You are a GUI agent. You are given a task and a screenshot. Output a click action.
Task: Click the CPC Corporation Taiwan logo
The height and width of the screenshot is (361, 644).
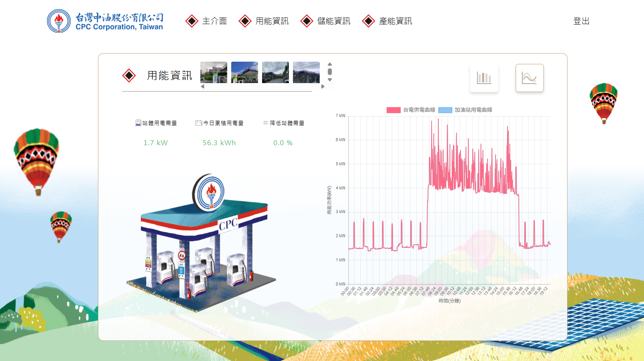pyautogui.click(x=105, y=21)
